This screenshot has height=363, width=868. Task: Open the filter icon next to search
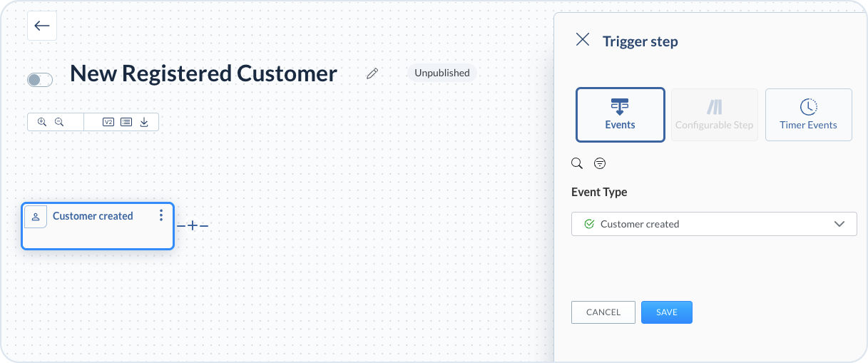600,163
